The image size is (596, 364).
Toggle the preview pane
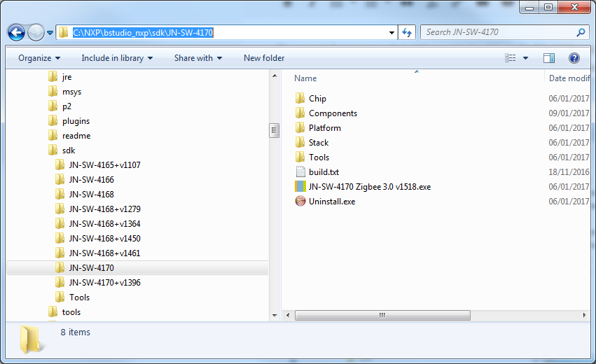[x=549, y=58]
